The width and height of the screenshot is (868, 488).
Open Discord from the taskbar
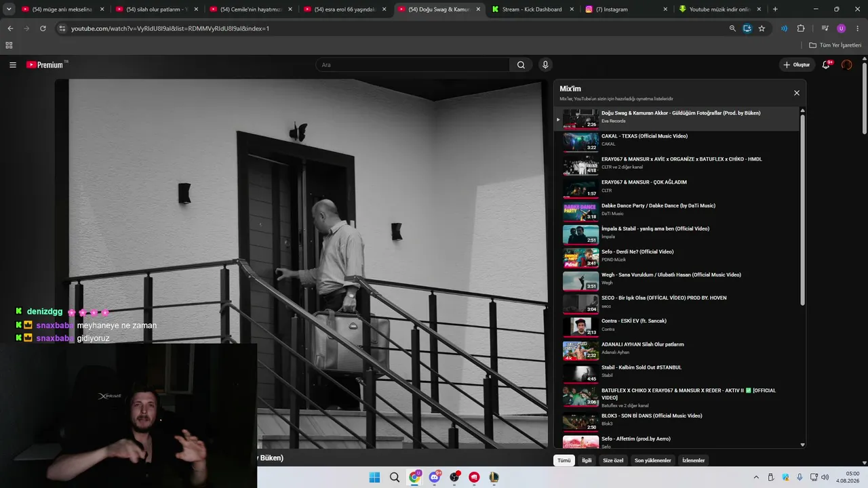coord(435,477)
